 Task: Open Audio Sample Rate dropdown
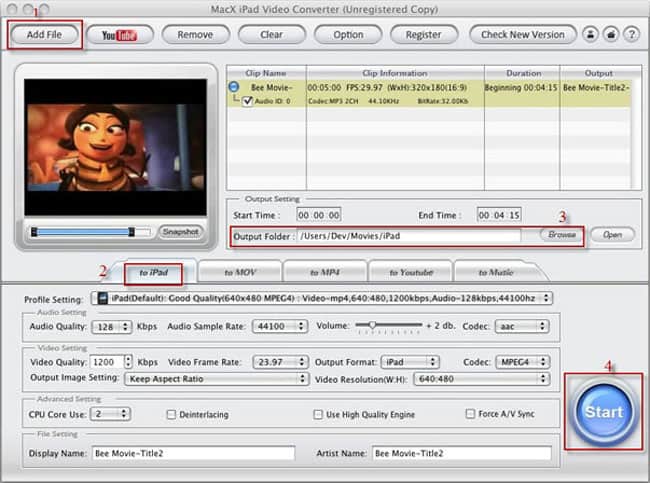(x=280, y=326)
